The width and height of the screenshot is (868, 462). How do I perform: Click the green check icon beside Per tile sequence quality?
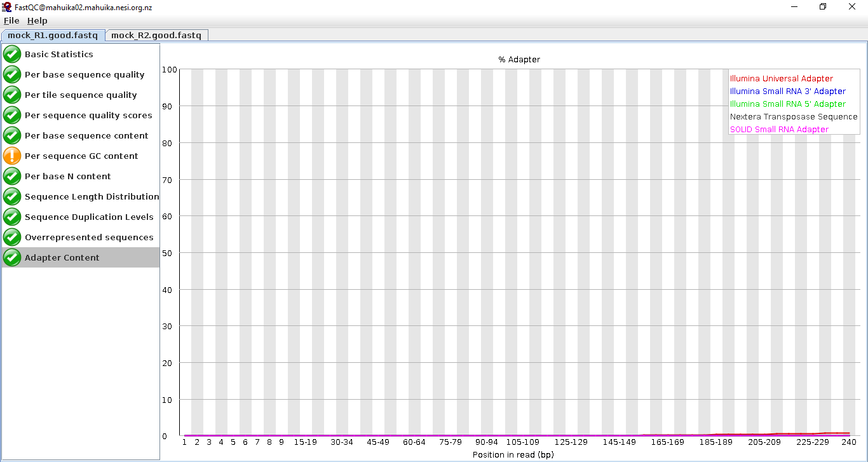tap(12, 95)
